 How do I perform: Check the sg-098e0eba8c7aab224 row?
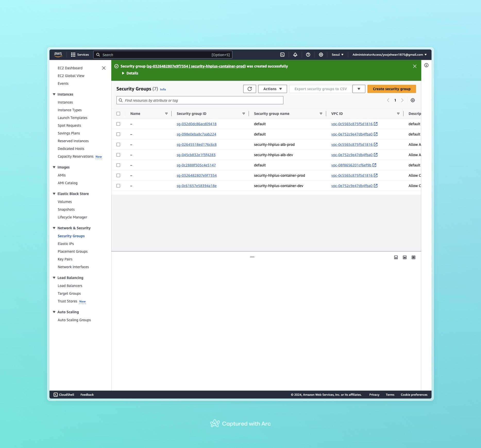118,134
